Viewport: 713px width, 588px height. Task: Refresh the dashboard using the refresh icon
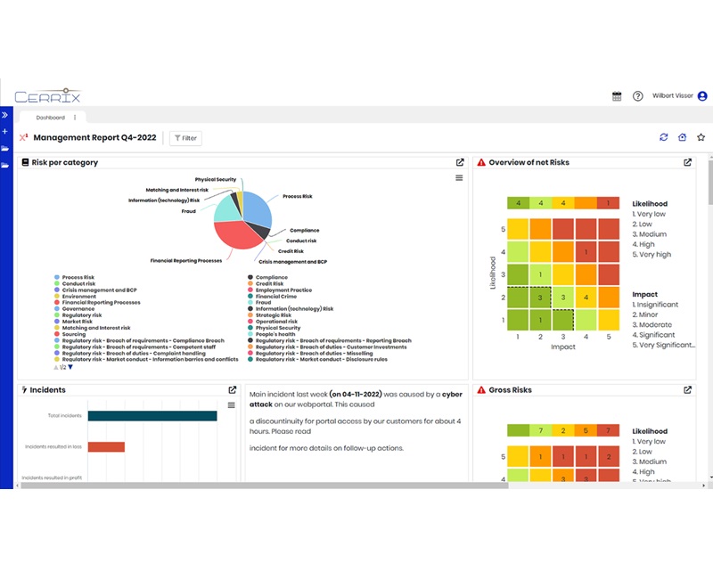tap(663, 137)
